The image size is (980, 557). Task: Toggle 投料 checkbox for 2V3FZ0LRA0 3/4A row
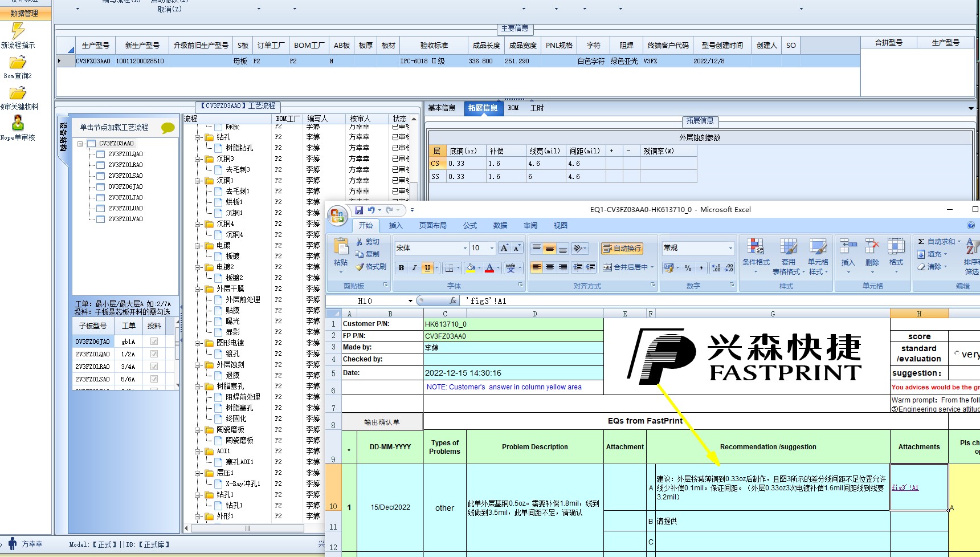(x=154, y=367)
